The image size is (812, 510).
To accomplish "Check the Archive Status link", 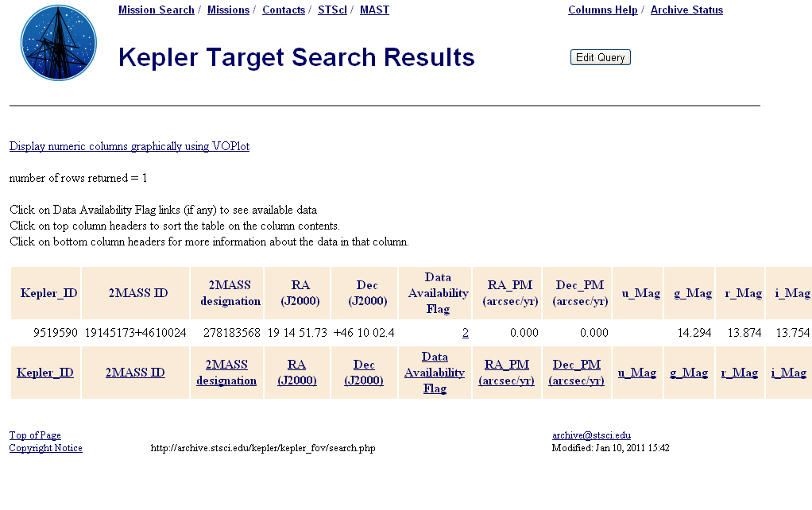I will [686, 10].
